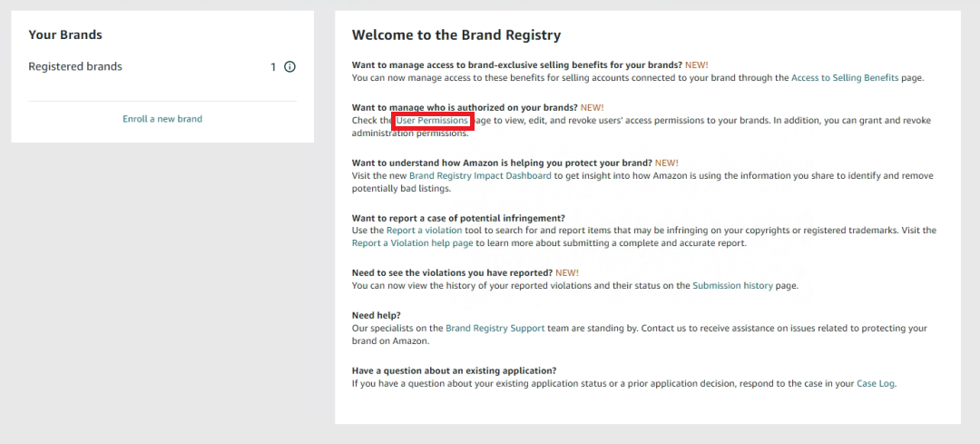
Task: Click the question about an existing application heading
Action: click(455, 370)
